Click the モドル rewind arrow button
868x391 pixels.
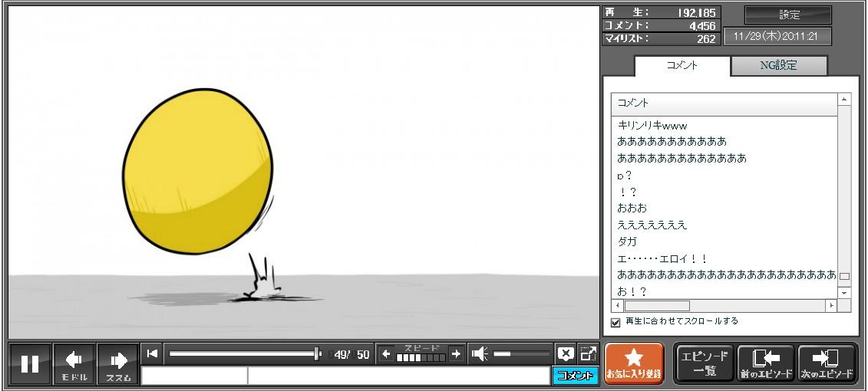(x=74, y=363)
